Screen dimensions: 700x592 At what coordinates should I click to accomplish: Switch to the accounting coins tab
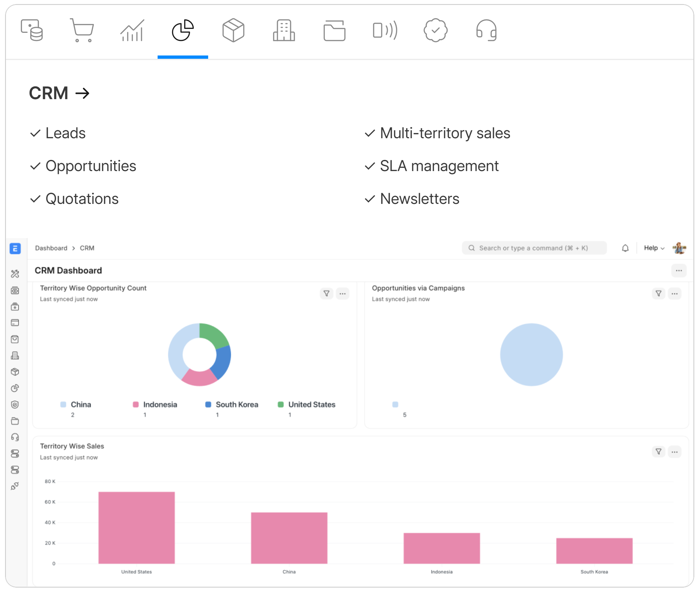click(x=32, y=30)
